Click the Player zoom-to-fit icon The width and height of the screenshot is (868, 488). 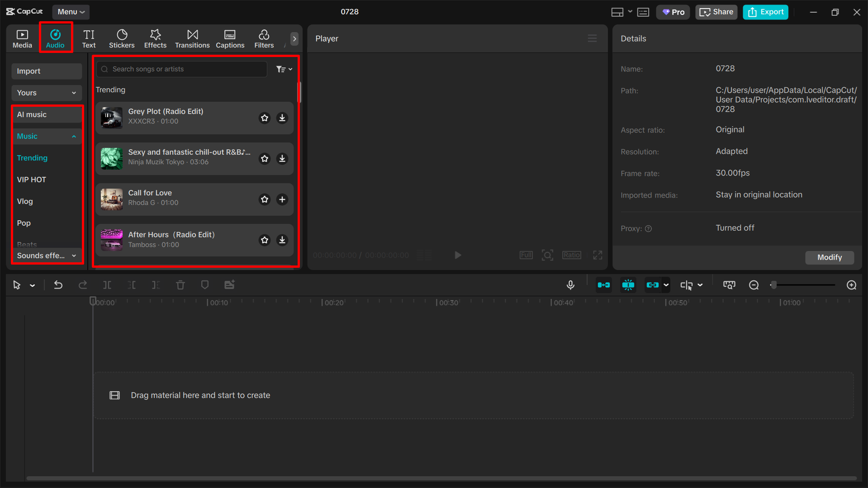[547, 256]
